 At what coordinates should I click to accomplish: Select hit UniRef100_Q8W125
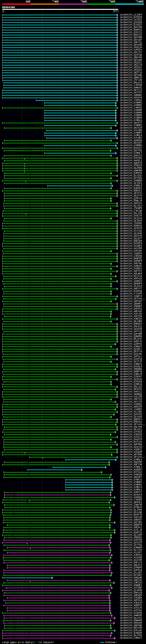[x=131, y=77]
